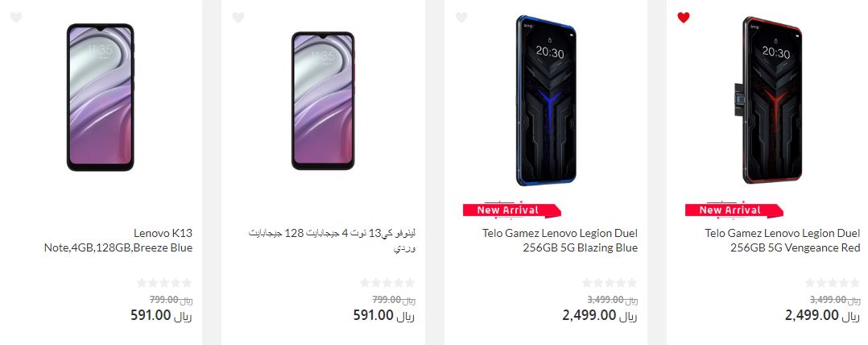Screen dimensions: 868x345
Task: Open Lenovo K13 Note,4GB,128GB,Breeze Blue title link
Action: [x=118, y=240]
